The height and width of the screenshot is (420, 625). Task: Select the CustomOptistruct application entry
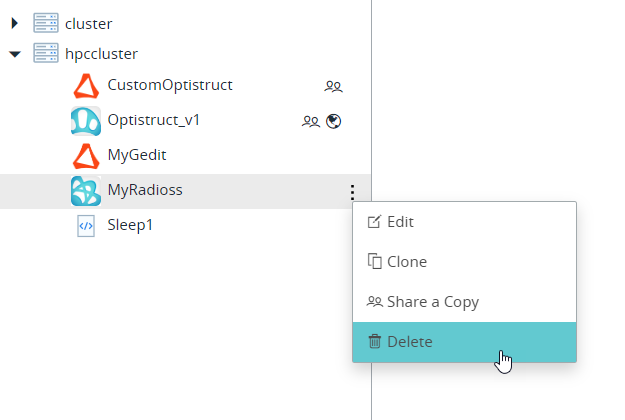170,86
